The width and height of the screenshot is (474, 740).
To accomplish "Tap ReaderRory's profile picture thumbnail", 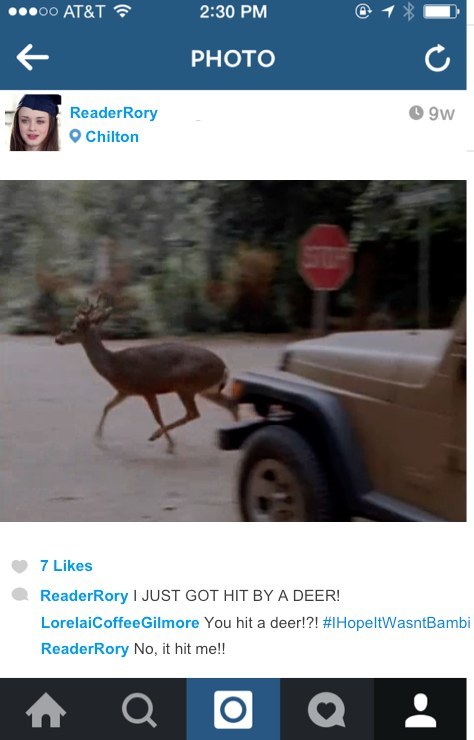I will click(35, 122).
